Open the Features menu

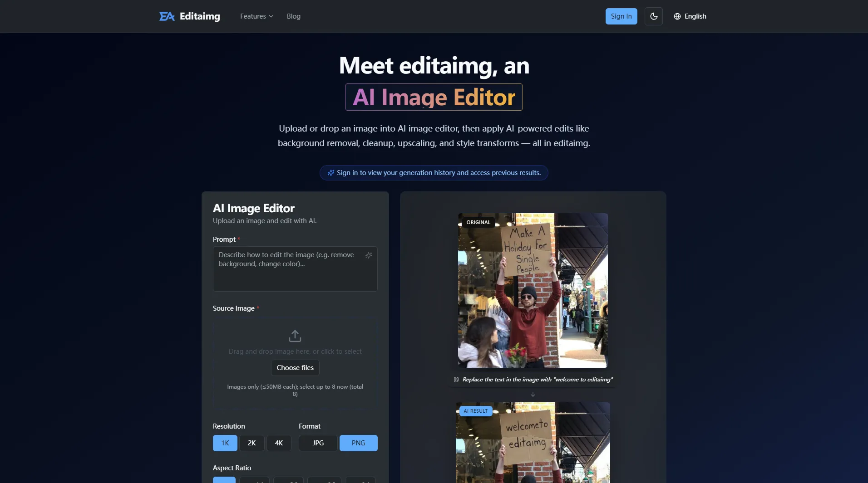point(256,16)
